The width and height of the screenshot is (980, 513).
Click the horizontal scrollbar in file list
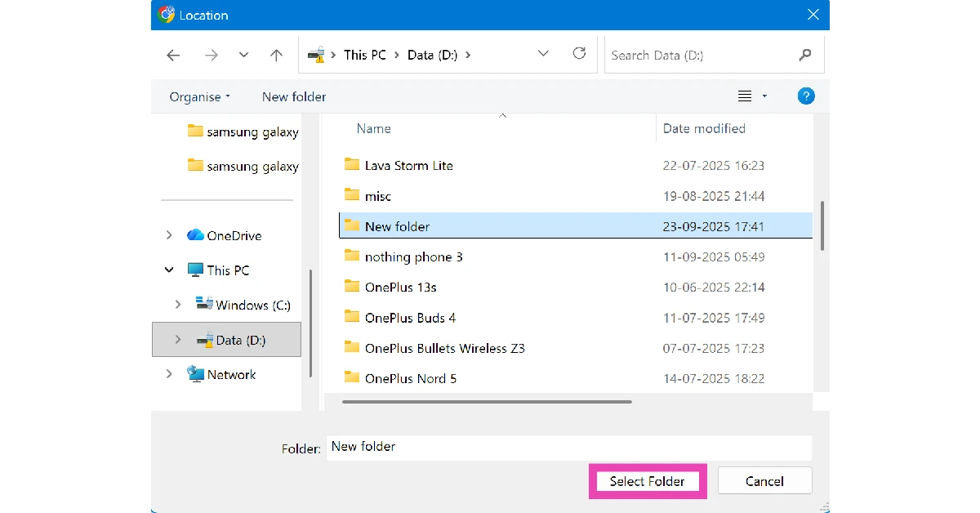pos(487,401)
